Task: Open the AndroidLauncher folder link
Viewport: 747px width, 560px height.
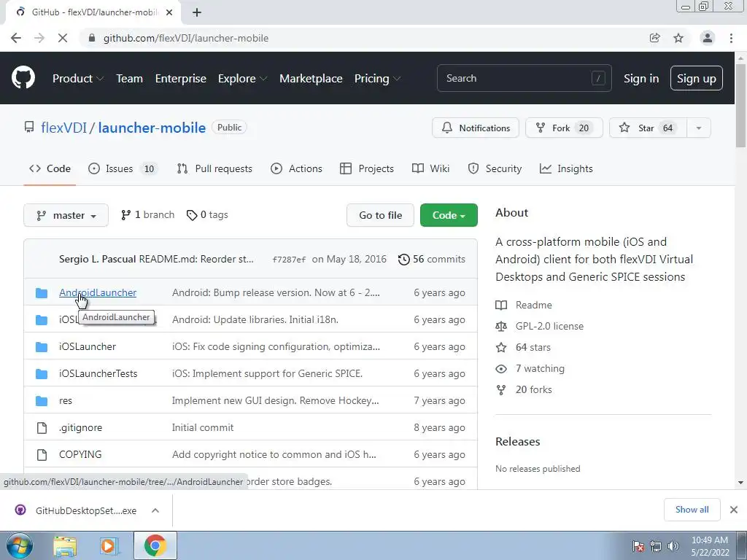Action: pos(98,293)
